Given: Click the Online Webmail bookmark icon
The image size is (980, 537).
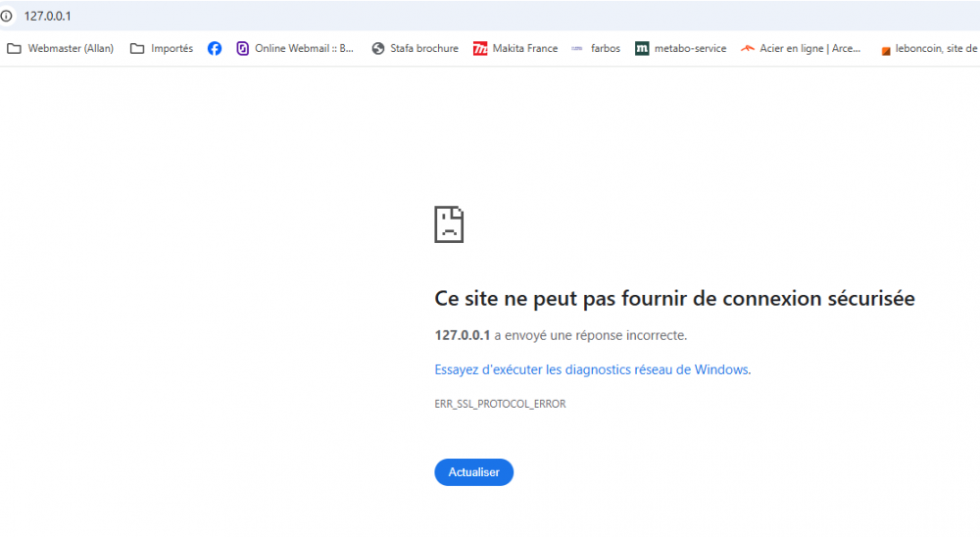Looking at the screenshot, I should click(242, 48).
